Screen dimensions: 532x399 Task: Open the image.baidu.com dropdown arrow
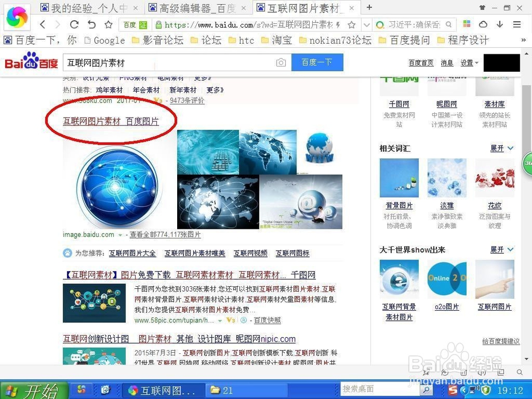(120, 235)
